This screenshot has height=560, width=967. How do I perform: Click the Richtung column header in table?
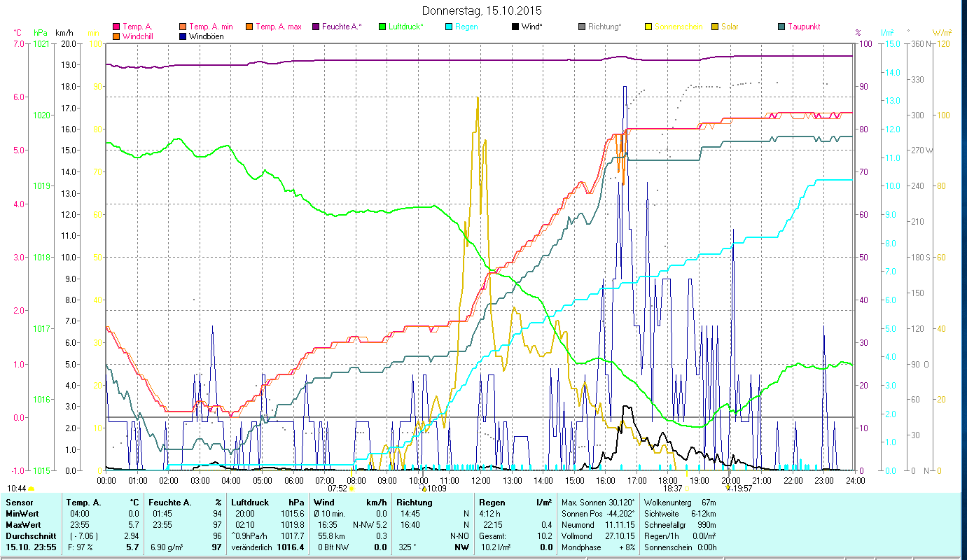pyautogui.click(x=415, y=503)
